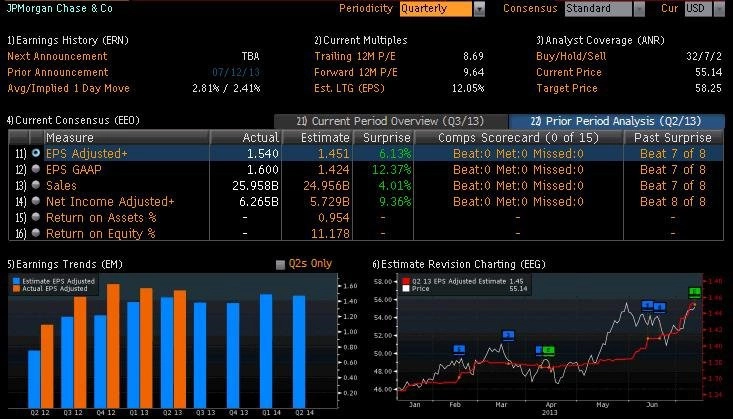The height and width of the screenshot is (419, 733).
Task: Enable the Q2s Only checkbox
Action: 280,265
